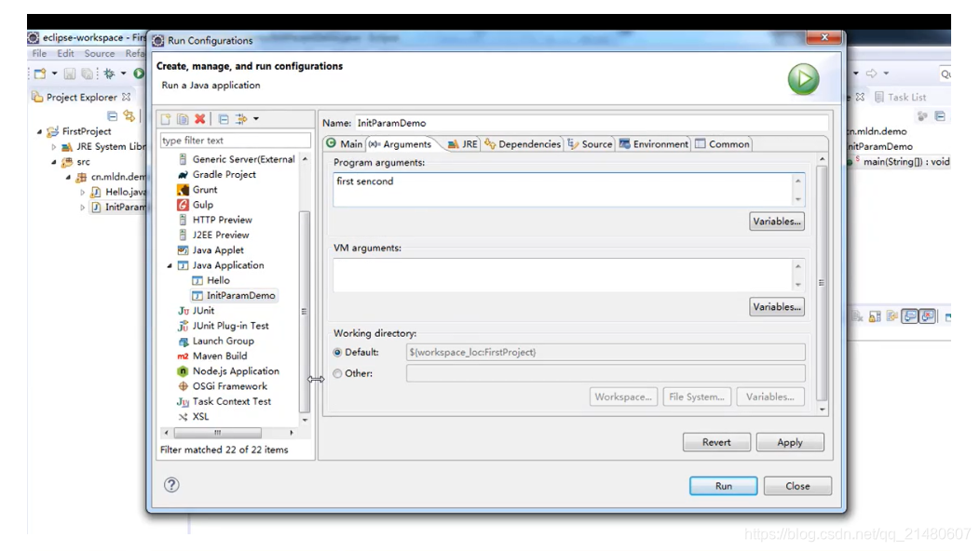Click the Debug bug icon in Eclipse toolbar
Screen dimensions: 980x551
pos(109,74)
